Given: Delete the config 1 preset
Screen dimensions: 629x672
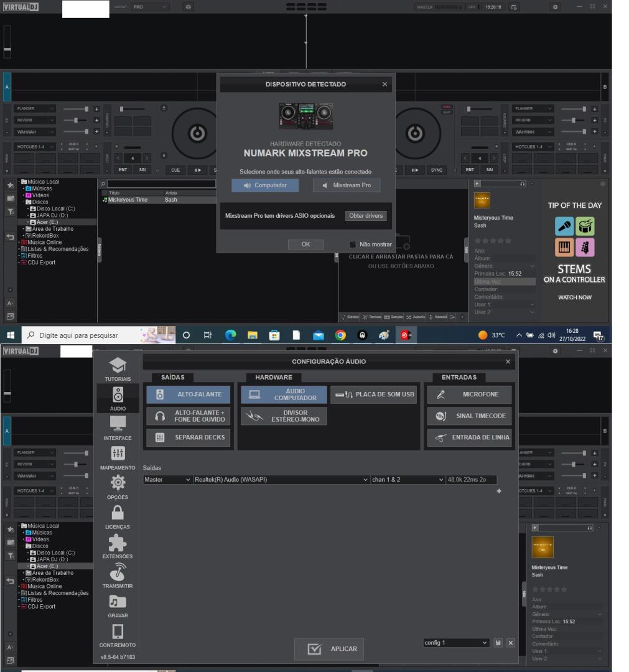Looking at the screenshot, I should pos(511,642).
